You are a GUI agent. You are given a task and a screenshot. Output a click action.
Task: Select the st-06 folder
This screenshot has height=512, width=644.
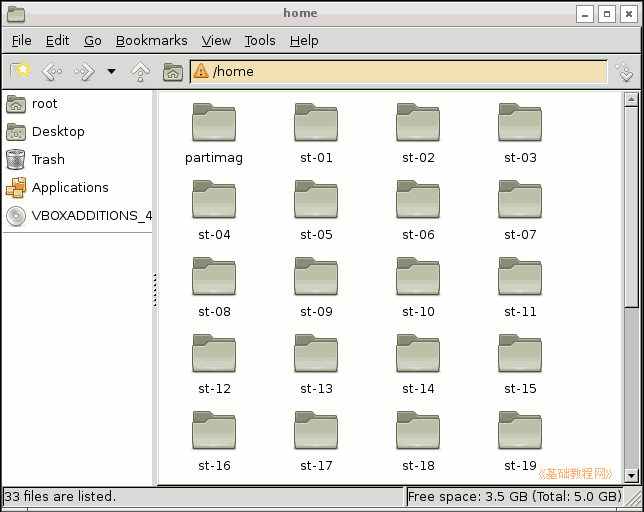[x=418, y=211]
